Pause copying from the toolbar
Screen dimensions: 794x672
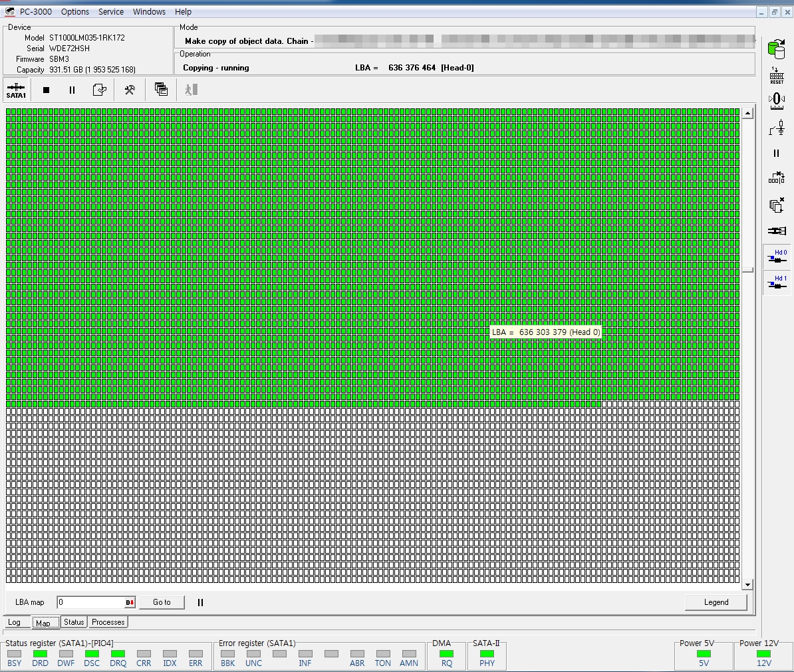(72, 90)
